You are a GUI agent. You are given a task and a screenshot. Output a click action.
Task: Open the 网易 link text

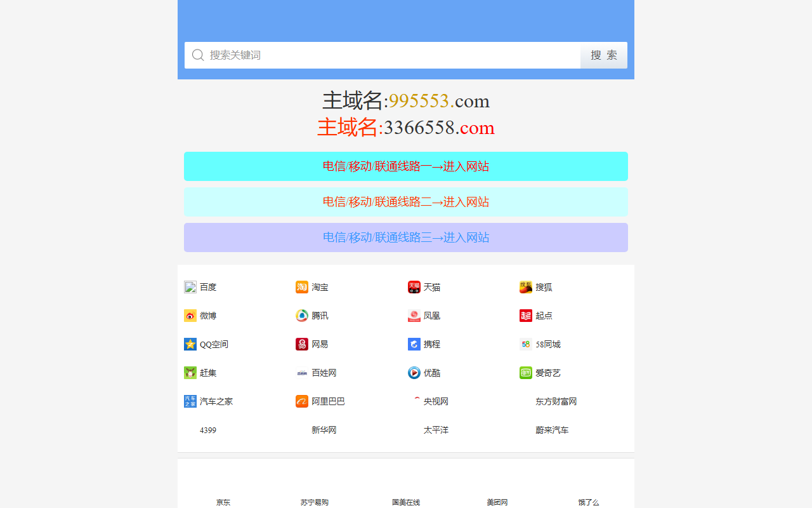pos(320,344)
